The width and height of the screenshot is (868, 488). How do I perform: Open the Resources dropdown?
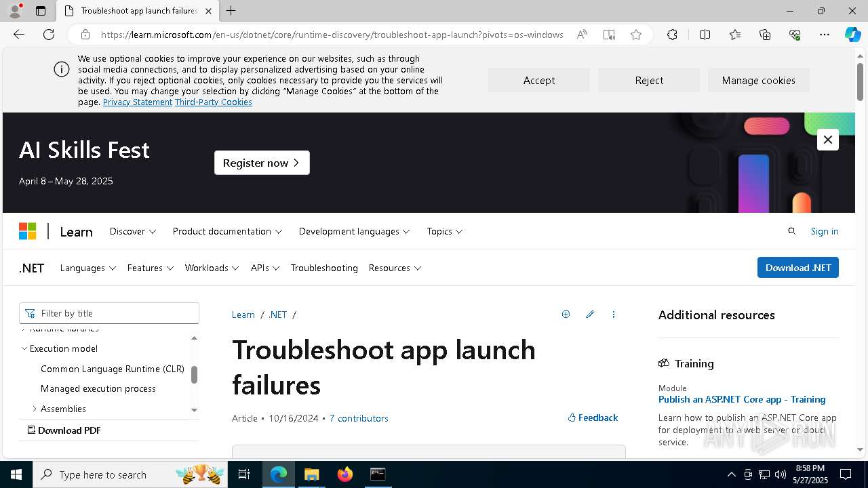pos(395,268)
